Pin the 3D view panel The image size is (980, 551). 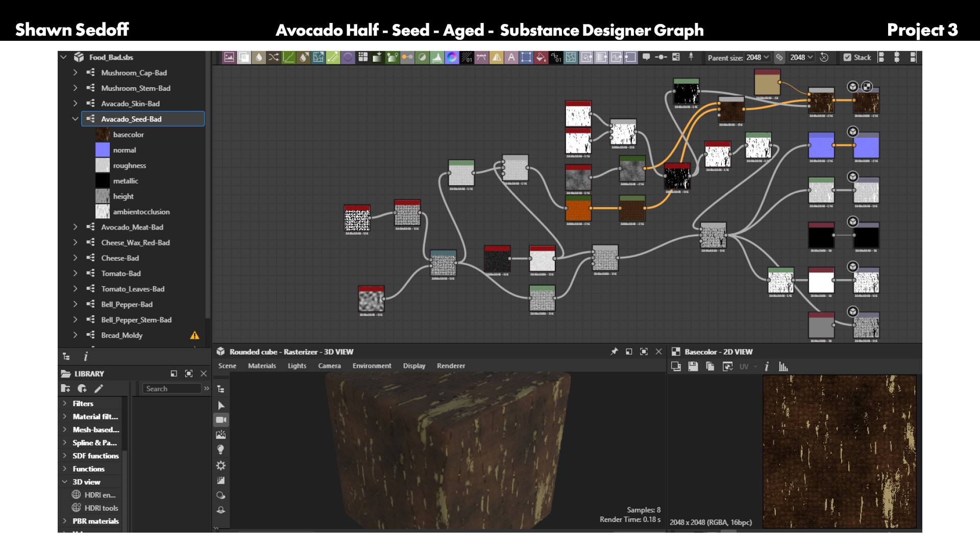614,352
